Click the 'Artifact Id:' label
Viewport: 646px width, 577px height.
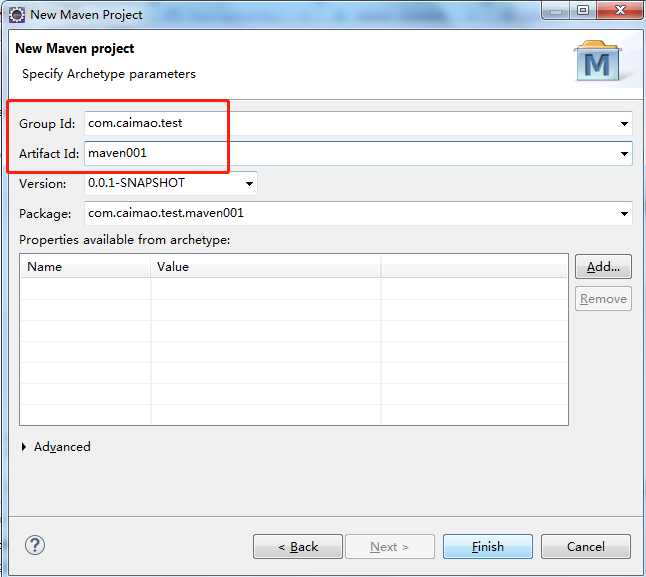49,154
